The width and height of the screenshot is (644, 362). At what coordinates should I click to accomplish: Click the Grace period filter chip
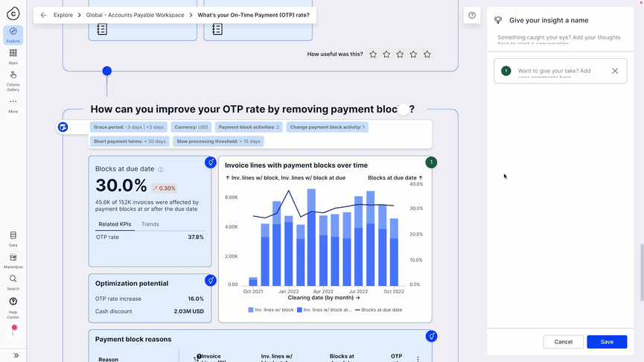129,127
